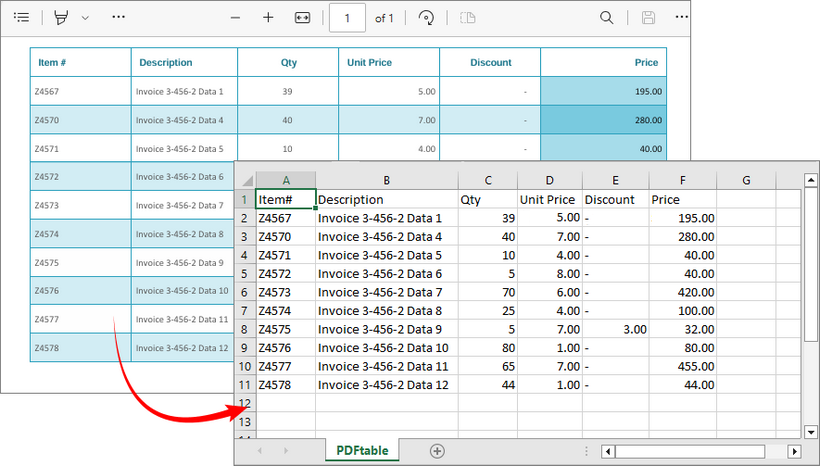Screen dimensions: 820x466
Task: Click the Excel select-all corner triangle
Action: point(247,180)
